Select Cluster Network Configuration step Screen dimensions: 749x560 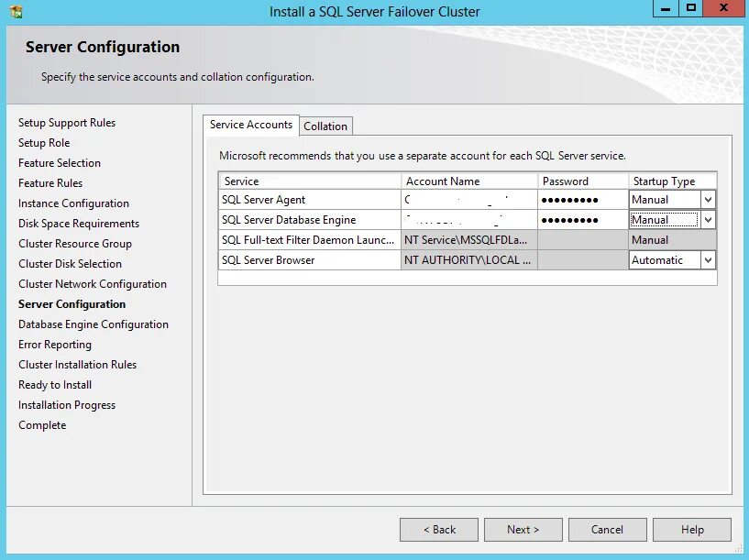click(x=93, y=283)
